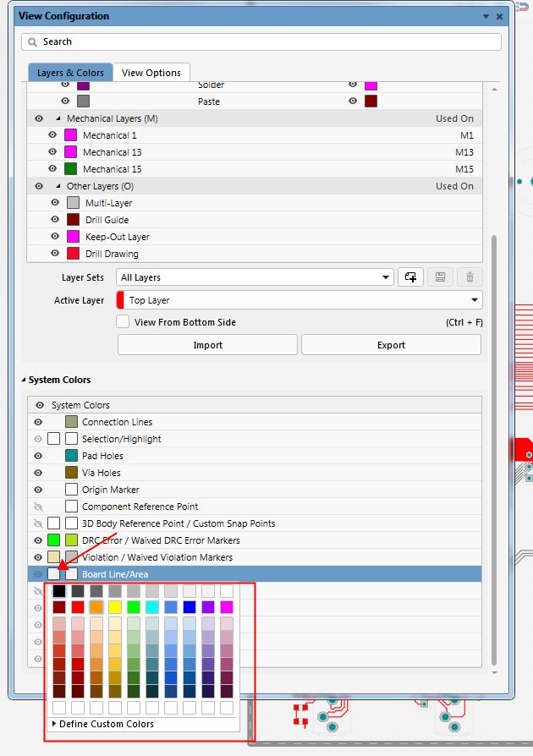533x756 pixels.
Task: Click the Search input field
Action: pos(261,42)
